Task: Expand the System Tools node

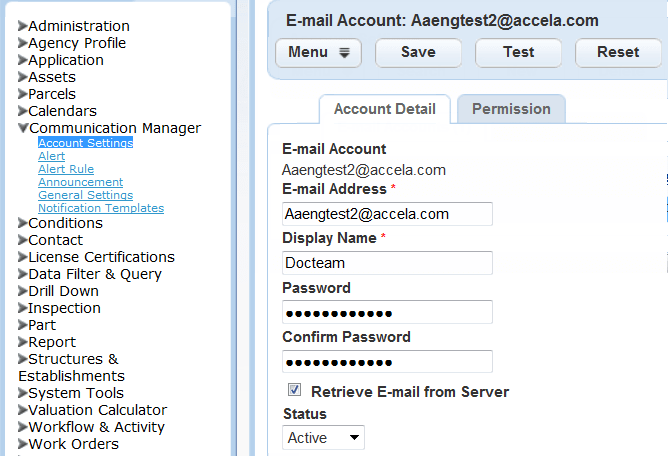Action: [23, 393]
